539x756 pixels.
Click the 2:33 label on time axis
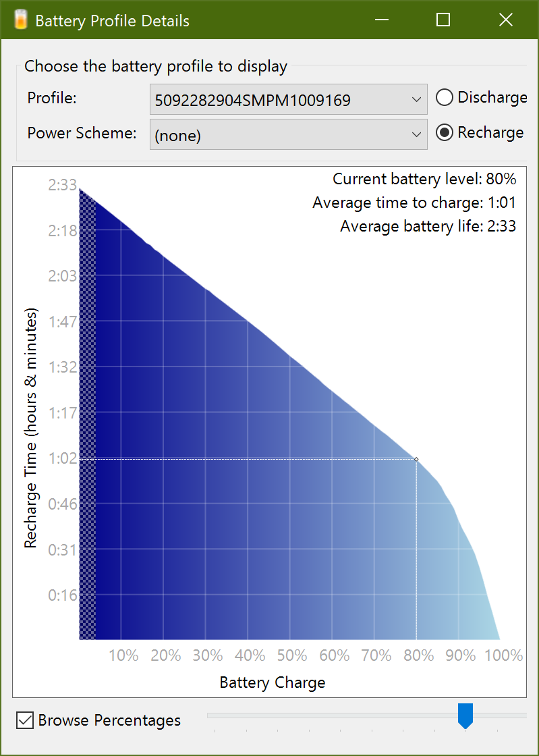pyautogui.click(x=62, y=184)
